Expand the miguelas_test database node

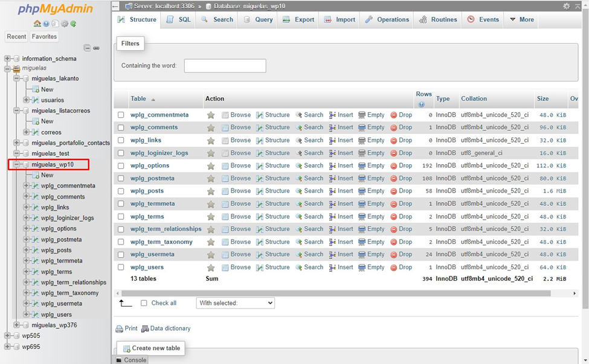click(x=16, y=153)
